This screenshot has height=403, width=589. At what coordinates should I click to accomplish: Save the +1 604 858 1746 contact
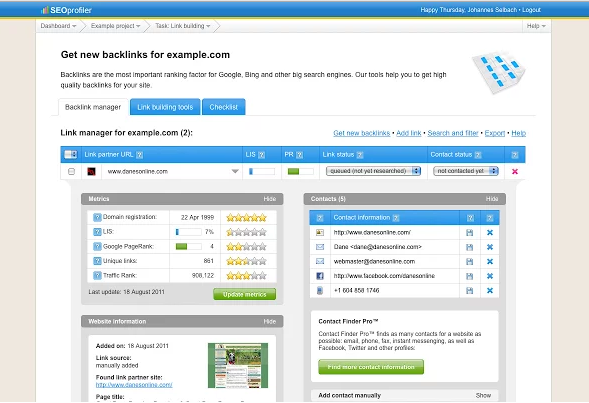point(470,290)
